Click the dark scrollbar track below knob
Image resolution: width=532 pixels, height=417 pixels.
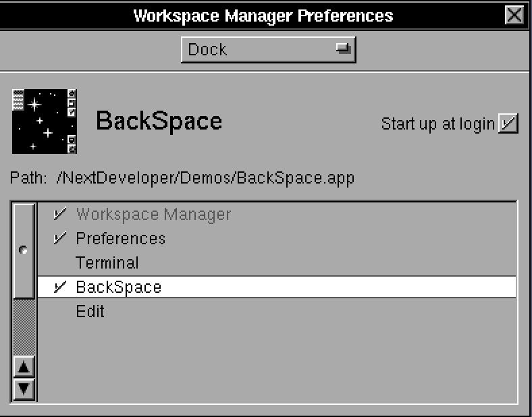coord(24,327)
